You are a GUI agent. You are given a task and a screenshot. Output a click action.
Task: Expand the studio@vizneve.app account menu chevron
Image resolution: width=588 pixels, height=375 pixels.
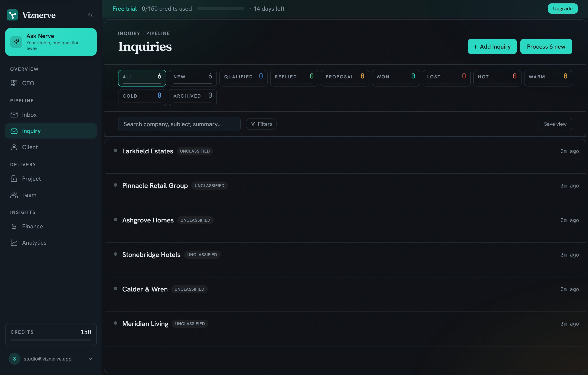(90, 359)
